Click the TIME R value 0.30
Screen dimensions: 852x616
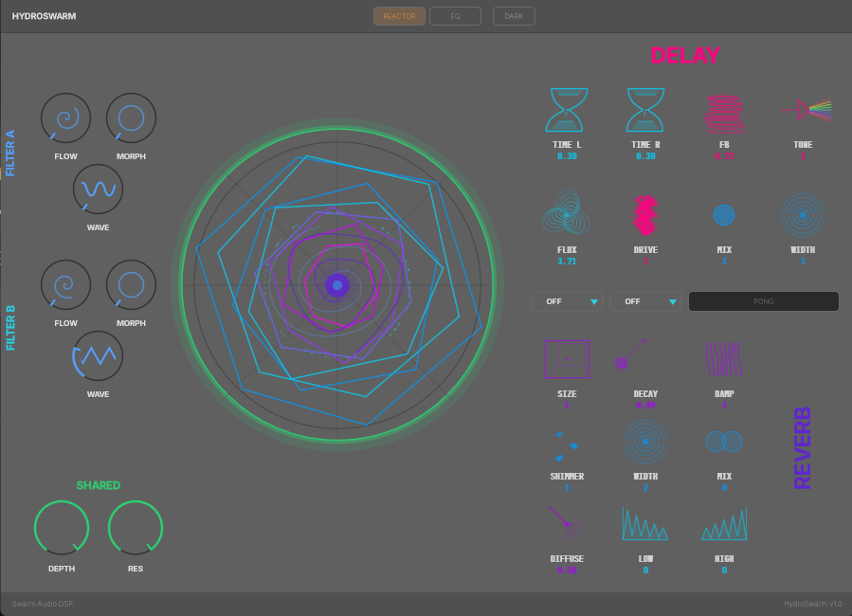tap(645, 156)
